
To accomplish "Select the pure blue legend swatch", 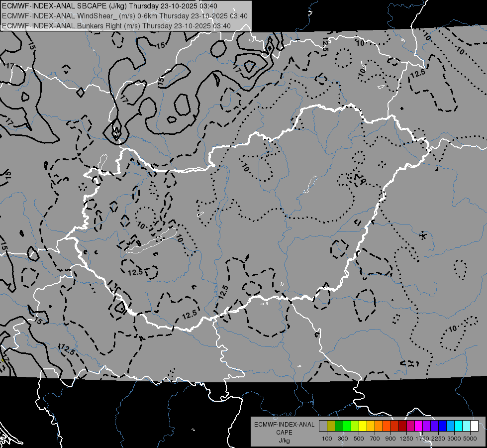I will pyautogui.click(x=443, y=426).
